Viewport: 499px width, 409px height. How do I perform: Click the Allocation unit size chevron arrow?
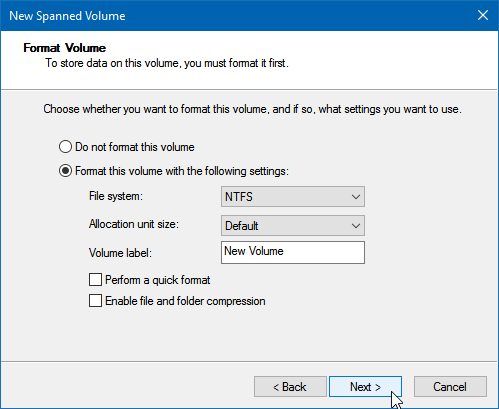[356, 226]
